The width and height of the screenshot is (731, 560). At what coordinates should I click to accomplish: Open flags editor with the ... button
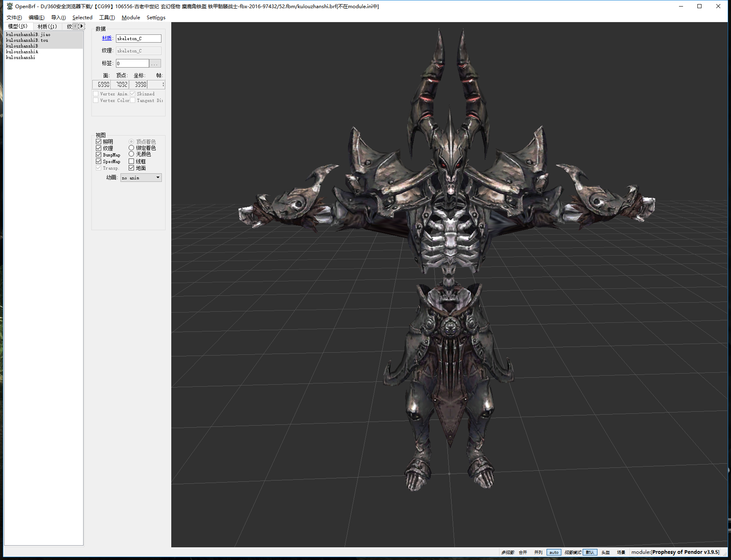pos(155,63)
